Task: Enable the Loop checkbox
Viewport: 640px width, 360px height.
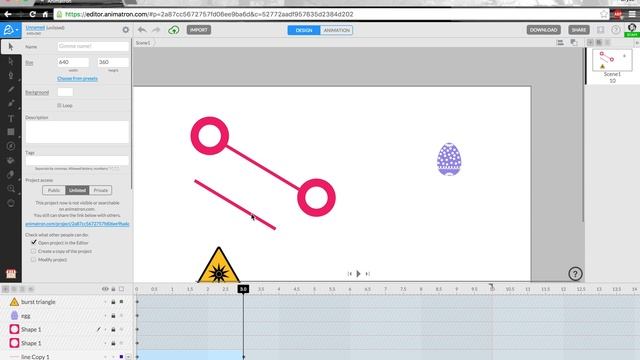Action: pyautogui.click(x=60, y=105)
